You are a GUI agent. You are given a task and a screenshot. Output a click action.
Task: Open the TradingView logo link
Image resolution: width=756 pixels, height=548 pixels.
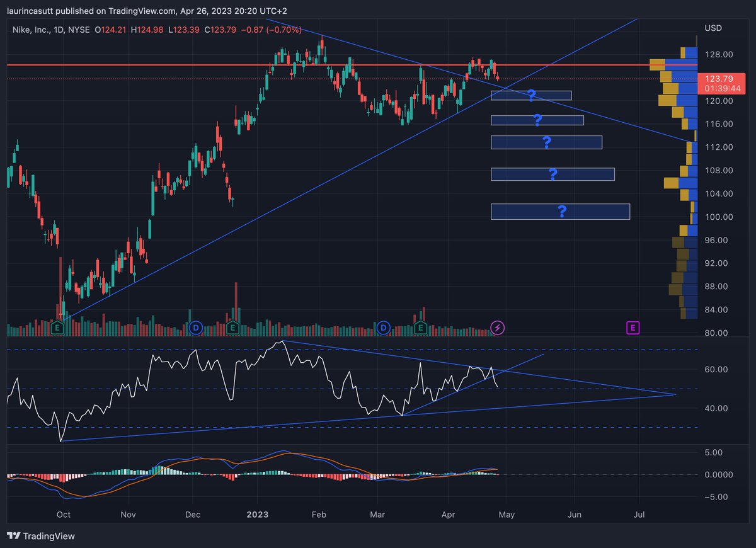tap(41, 536)
